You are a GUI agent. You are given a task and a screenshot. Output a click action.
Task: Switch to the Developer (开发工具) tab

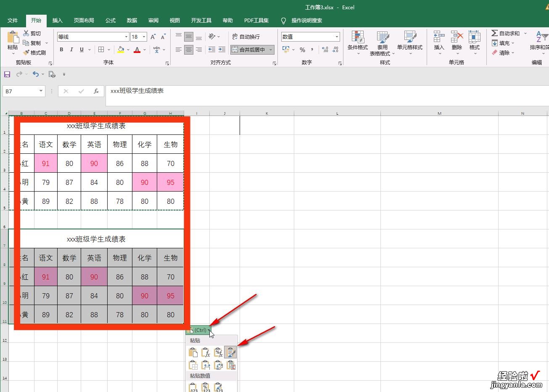[201, 21]
